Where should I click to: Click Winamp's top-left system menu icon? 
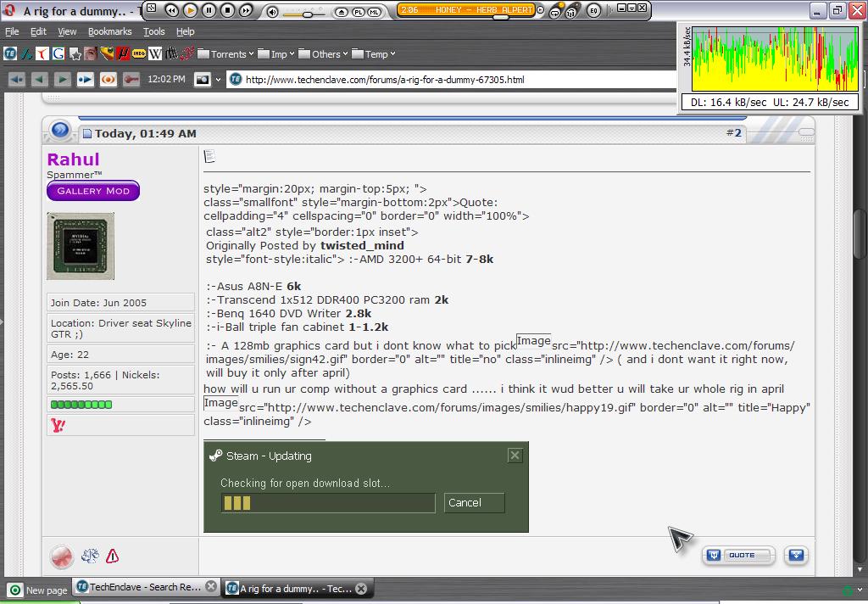pos(151,8)
